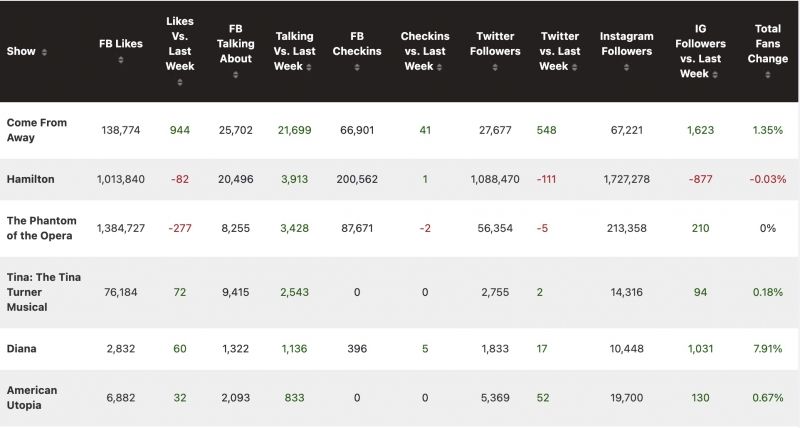Image resolution: width=800 pixels, height=428 pixels.
Task: Open the Diana show entry
Action: click(23, 348)
